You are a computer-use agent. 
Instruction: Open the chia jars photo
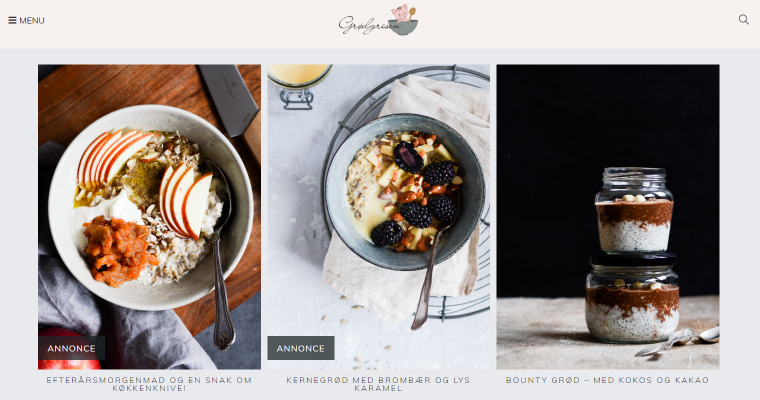pos(608,217)
